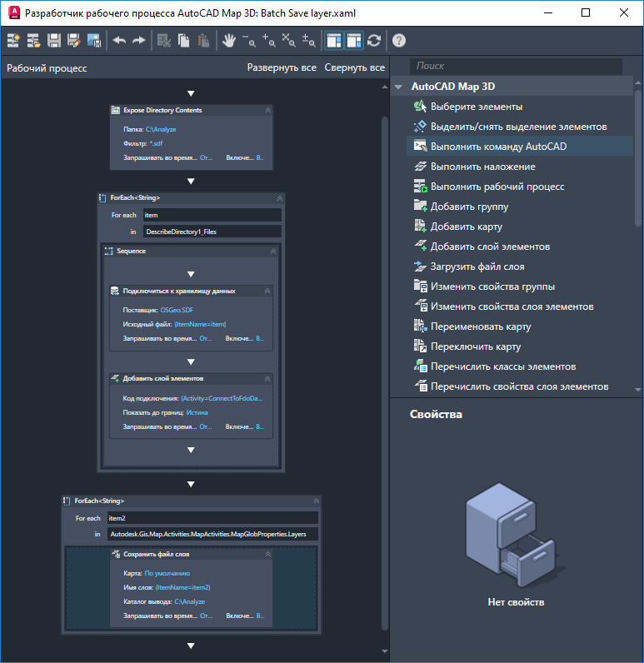Redo the last action
This screenshot has width=644, height=663.
pyautogui.click(x=138, y=41)
